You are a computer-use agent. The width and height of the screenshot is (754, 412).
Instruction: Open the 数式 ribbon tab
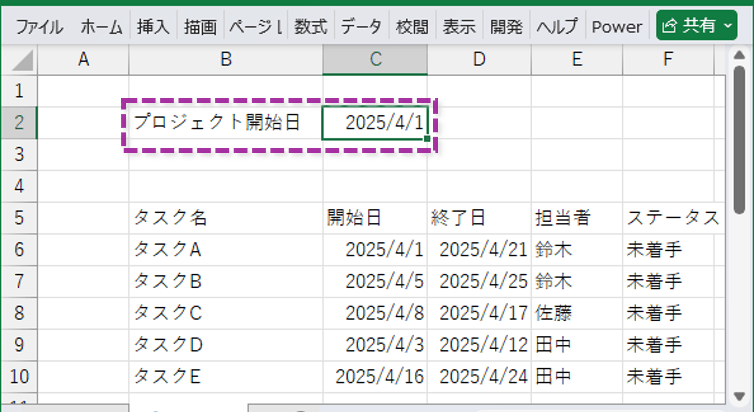click(x=311, y=26)
